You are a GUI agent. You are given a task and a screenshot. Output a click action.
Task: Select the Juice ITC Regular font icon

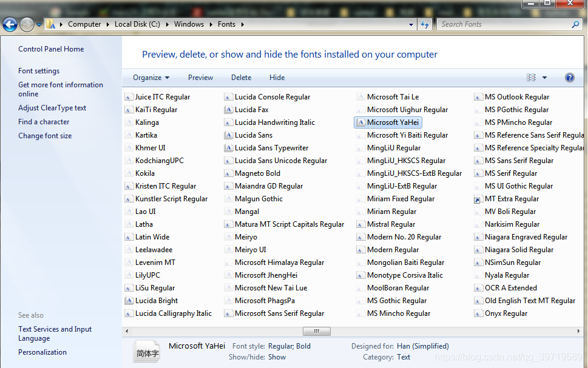pos(129,97)
